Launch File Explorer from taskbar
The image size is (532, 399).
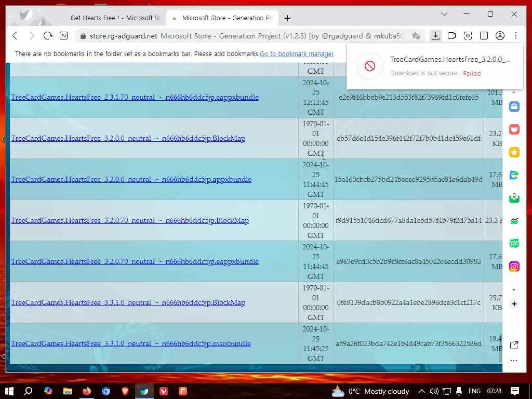[x=68, y=391]
